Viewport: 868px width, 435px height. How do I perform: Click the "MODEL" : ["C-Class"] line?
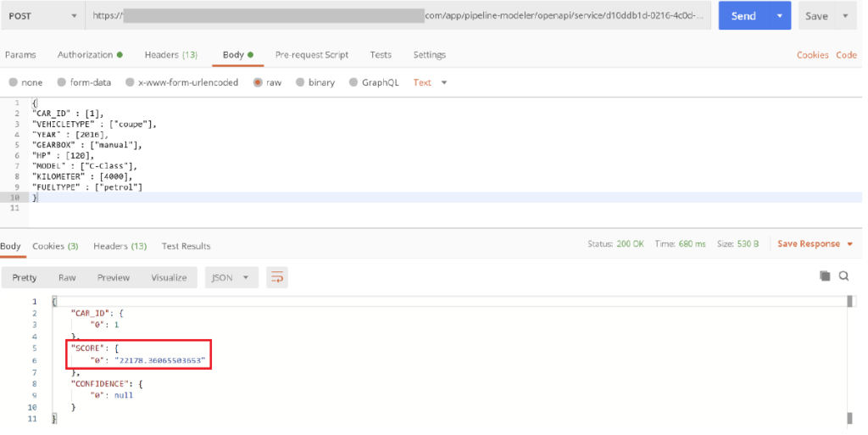(84, 166)
